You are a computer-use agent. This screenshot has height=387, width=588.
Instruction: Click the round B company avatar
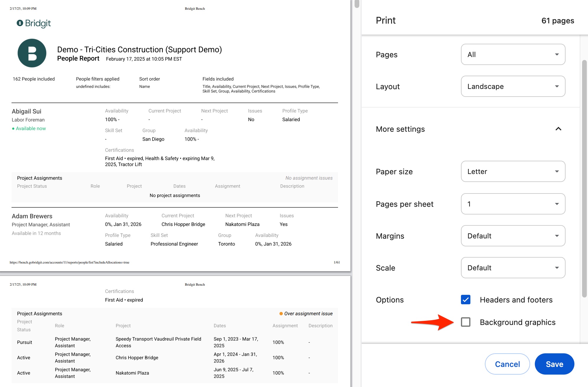coord(32,53)
